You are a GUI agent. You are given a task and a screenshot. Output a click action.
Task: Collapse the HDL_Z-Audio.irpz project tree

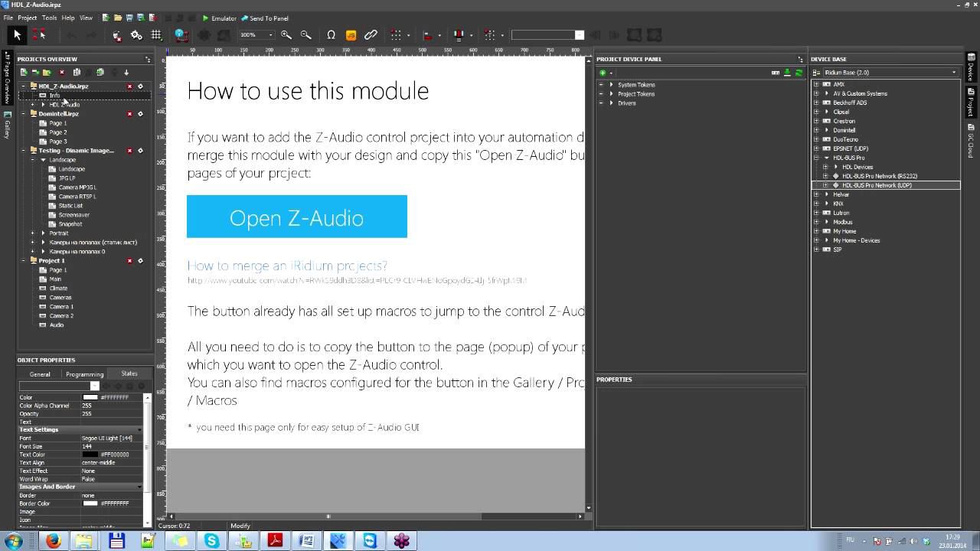[x=23, y=86]
